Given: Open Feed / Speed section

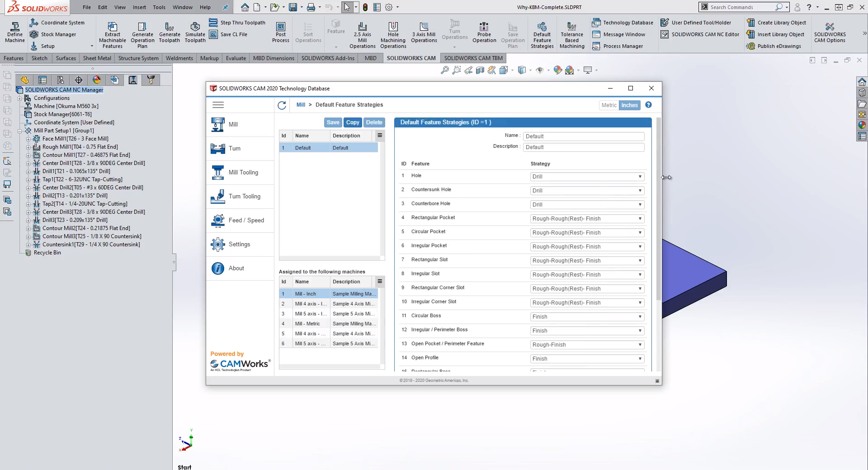Looking at the screenshot, I should click(x=241, y=221).
